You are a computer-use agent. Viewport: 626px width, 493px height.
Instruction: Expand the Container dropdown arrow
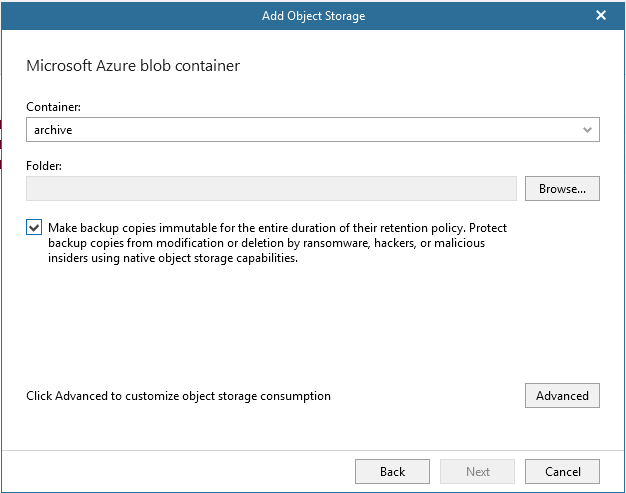(x=587, y=130)
